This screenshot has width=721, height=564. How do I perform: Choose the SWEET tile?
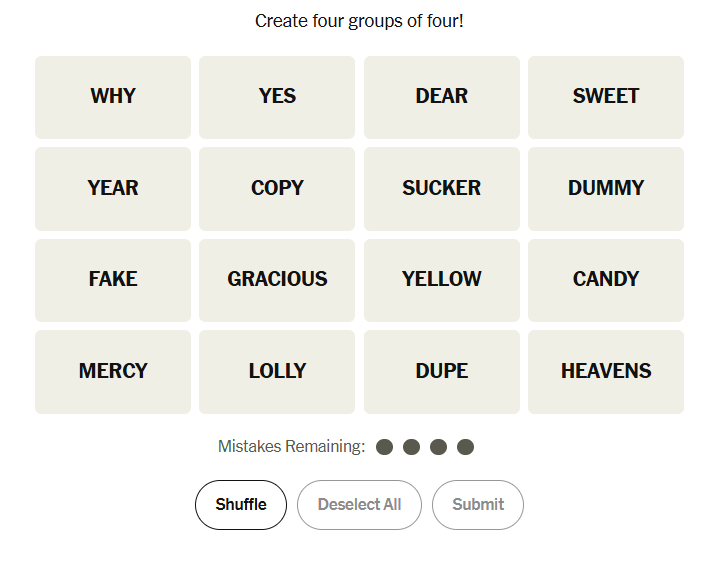pyautogui.click(x=605, y=97)
